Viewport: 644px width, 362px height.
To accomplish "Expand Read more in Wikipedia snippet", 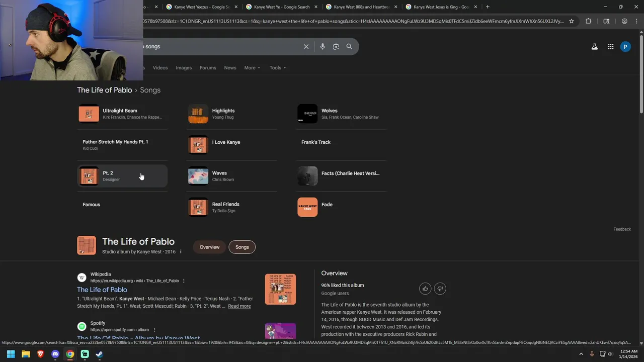I will click(x=239, y=306).
